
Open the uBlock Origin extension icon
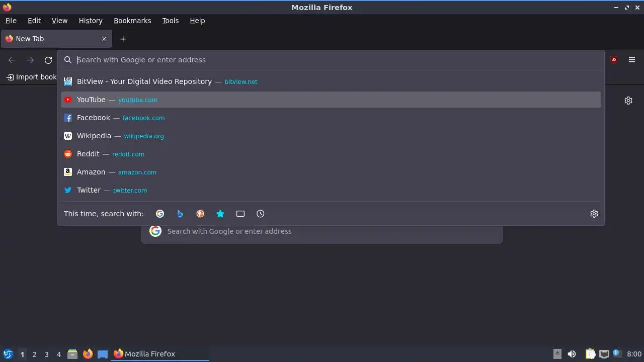[x=614, y=60]
